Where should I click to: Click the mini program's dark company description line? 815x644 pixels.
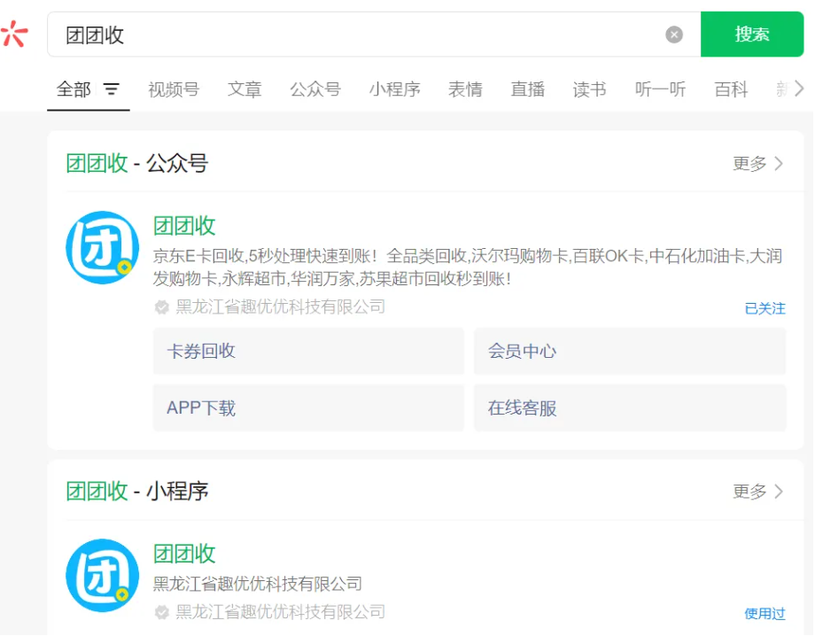pyautogui.click(x=258, y=584)
